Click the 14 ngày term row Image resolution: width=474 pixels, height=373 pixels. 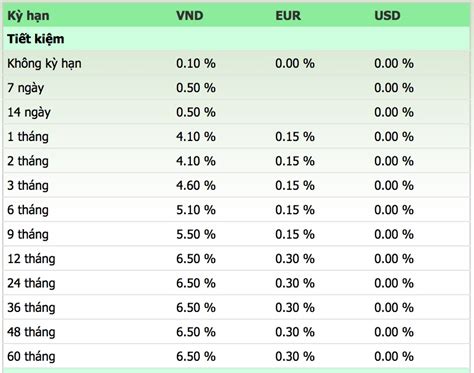pos(237,112)
